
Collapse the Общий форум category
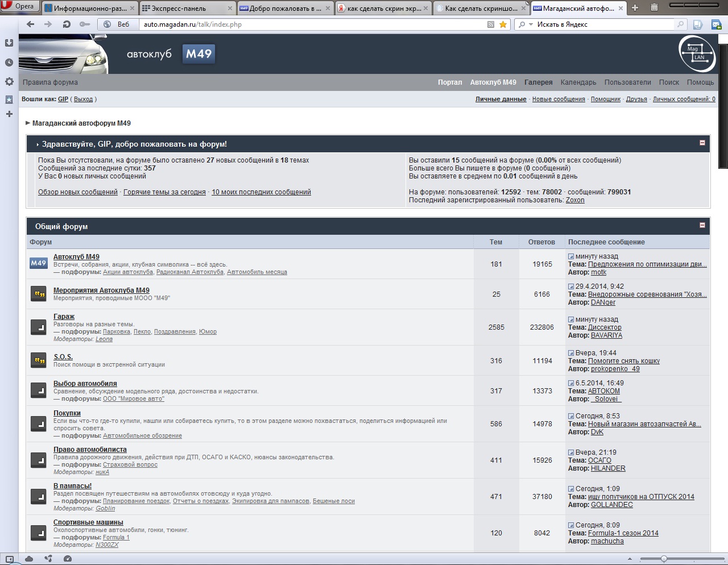click(702, 225)
